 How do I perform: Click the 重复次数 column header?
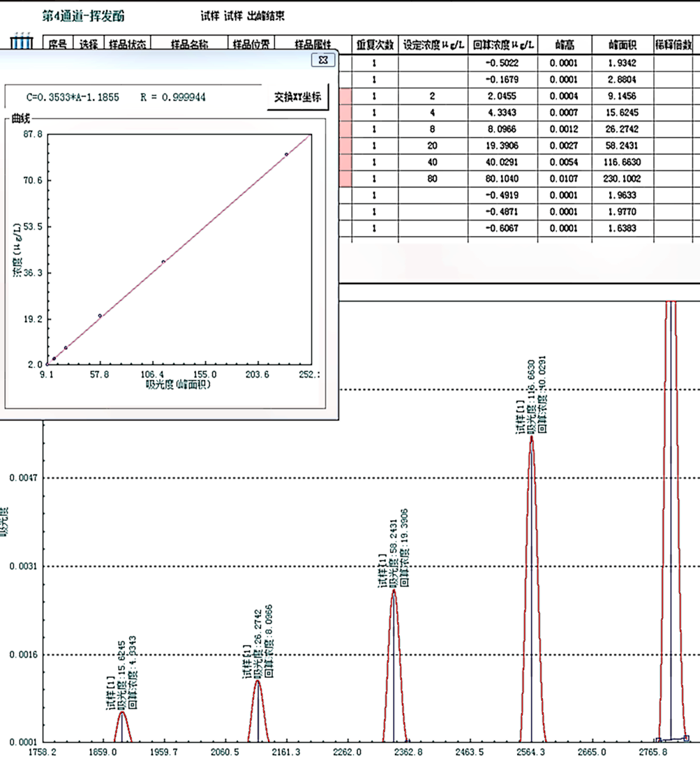(375, 45)
